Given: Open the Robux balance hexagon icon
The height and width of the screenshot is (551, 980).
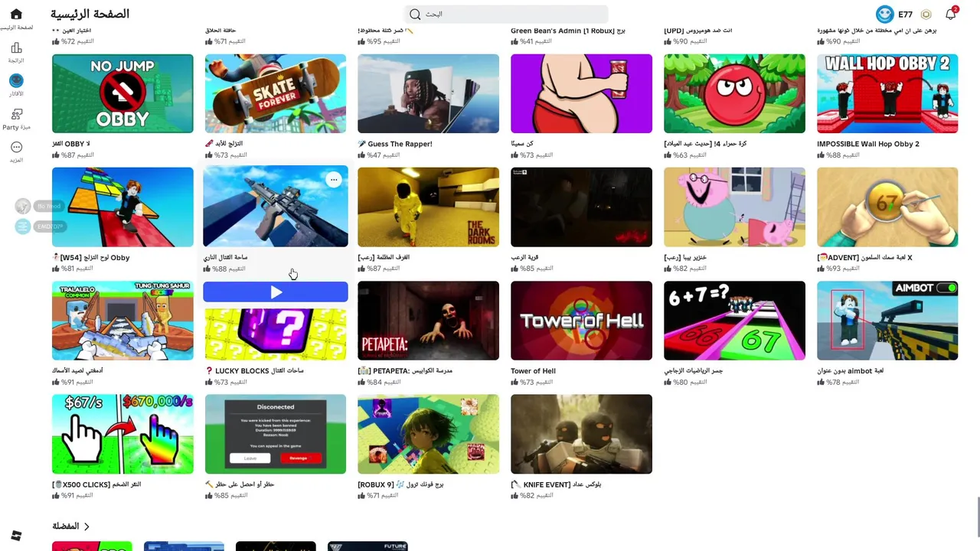Looking at the screenshot, I should pos(926,14).
